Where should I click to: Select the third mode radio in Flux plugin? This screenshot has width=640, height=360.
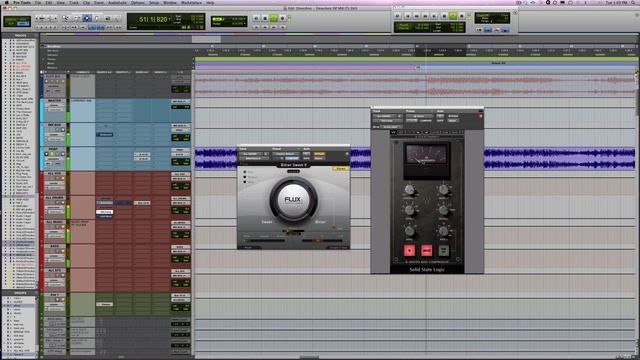[245, 182]
